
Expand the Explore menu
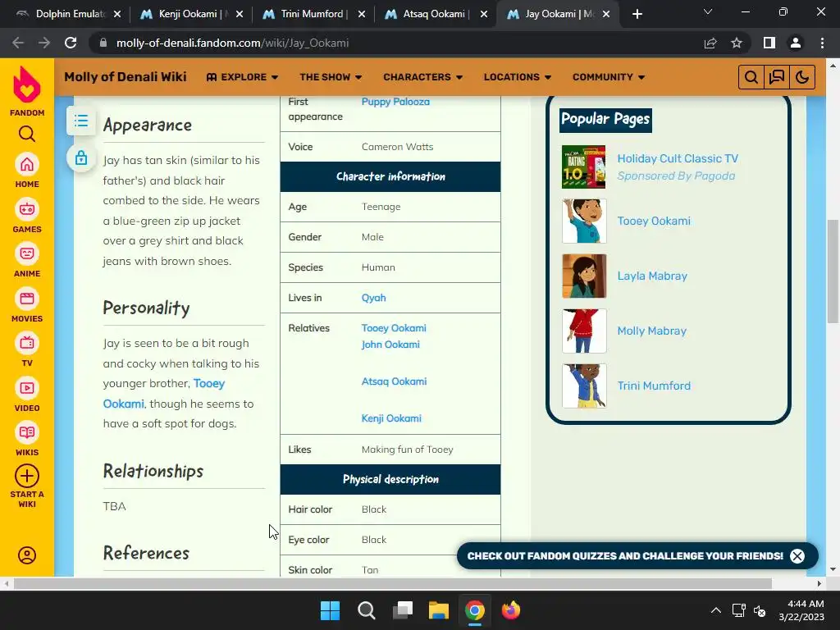pyautogui.click(x=242, y=77)
